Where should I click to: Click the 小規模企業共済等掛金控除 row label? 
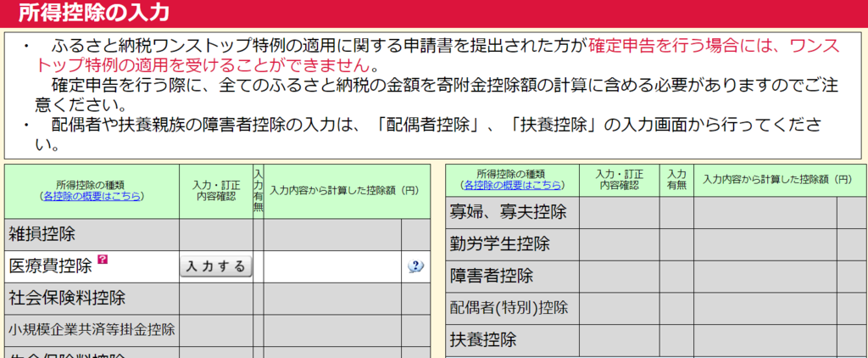point(92,330)
